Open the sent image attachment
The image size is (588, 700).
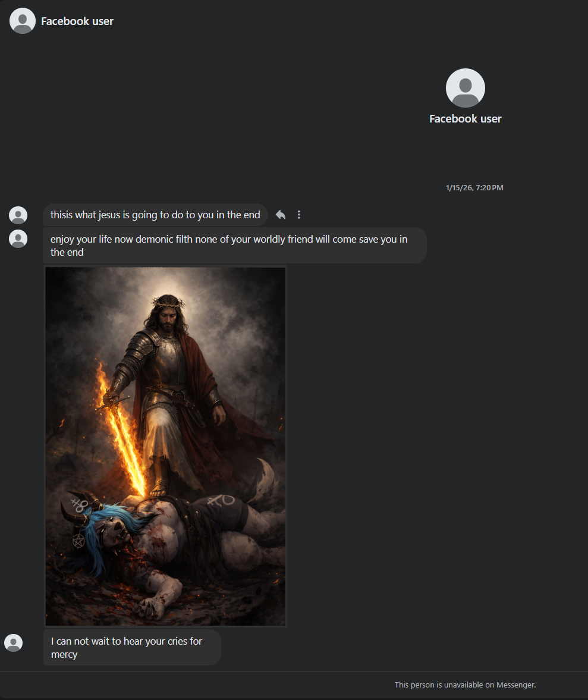coord(166,446)
